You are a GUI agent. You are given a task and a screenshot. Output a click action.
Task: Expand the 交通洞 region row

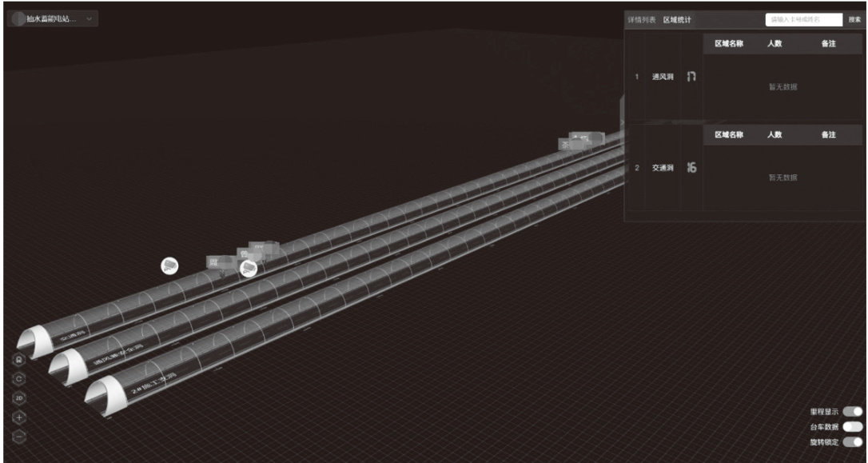click(x=663, y=169)
